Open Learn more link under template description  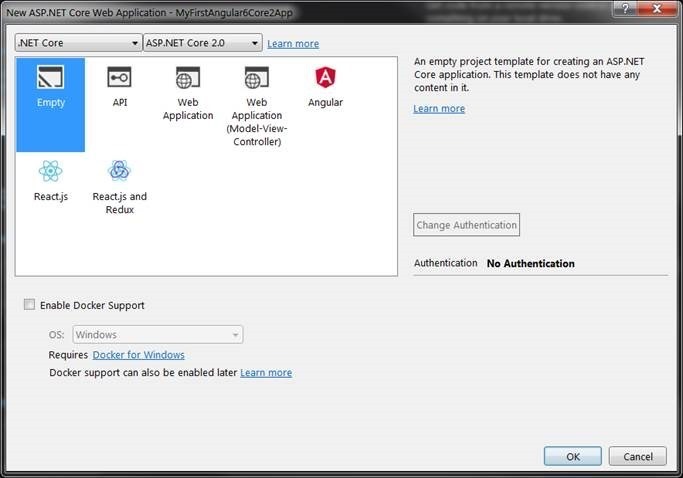pos(439,109)
